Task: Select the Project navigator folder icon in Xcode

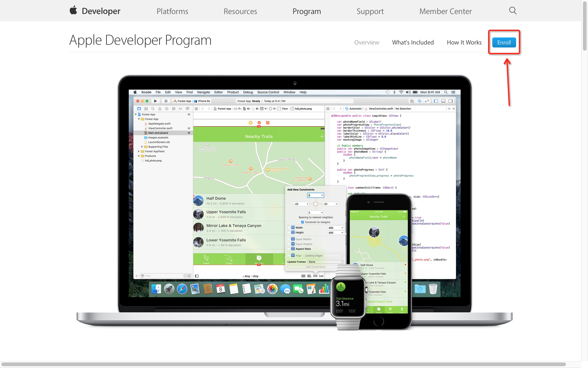Action: click(139, 109)
